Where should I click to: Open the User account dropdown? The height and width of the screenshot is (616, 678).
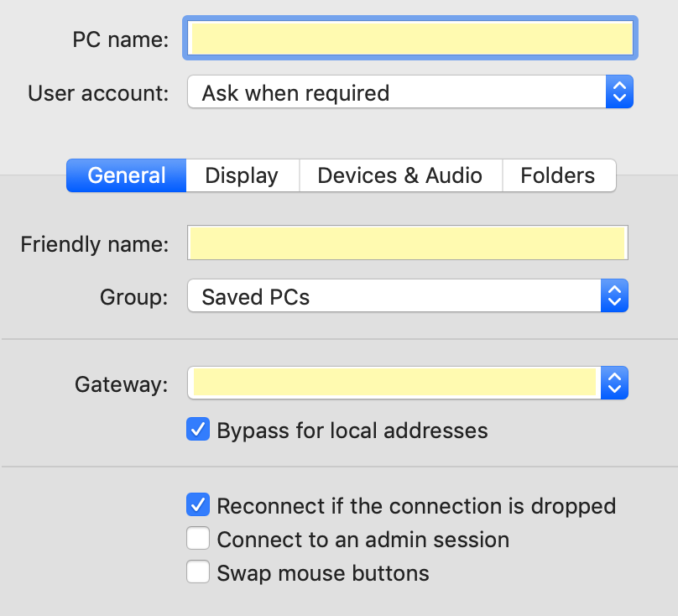(410, 91)
